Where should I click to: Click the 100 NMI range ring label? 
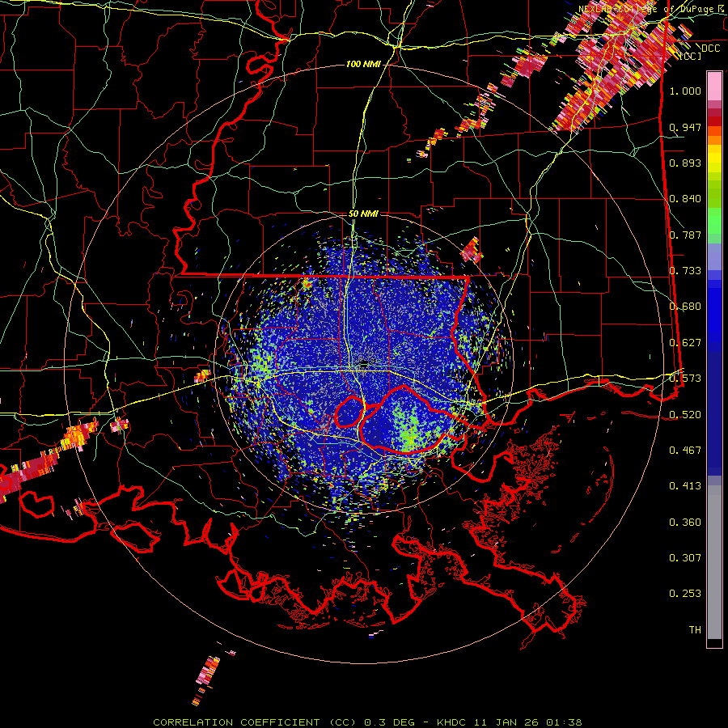[x=363, y=64]
